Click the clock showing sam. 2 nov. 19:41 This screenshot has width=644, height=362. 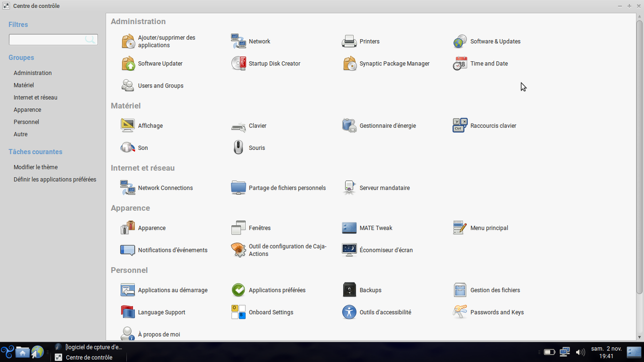[606, 352]
